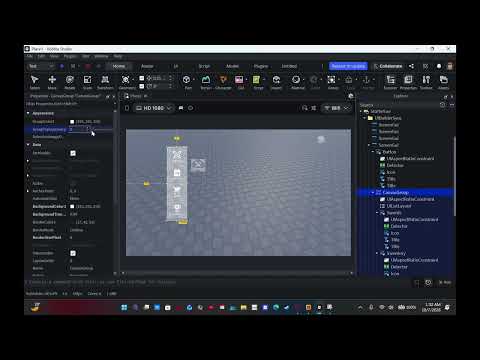480x360 pixels.
Task: Click the GroupTransparency value field
Action: coord(79,129)
